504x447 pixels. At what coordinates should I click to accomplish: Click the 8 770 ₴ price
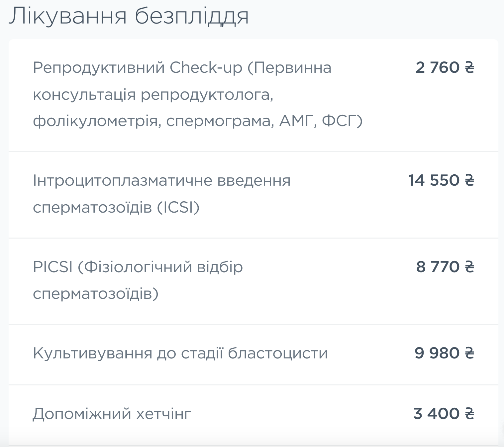tap(445, 267)
